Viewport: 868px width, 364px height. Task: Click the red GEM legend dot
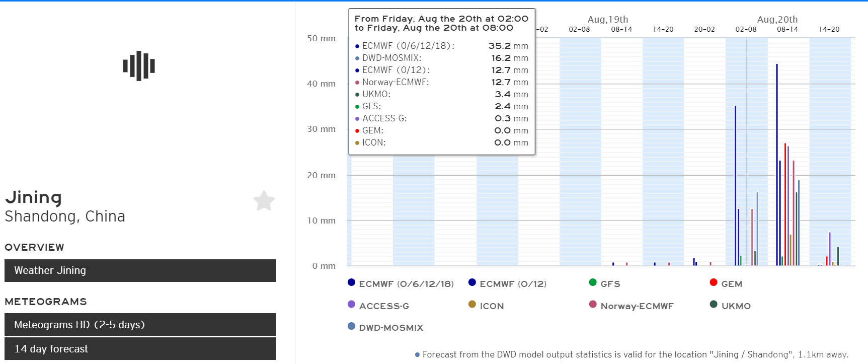714,282
